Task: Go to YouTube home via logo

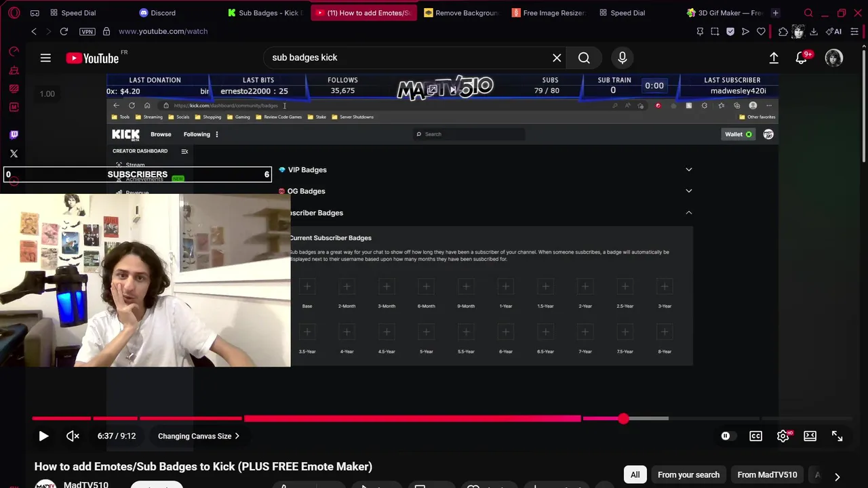Action: pos(92,58)
